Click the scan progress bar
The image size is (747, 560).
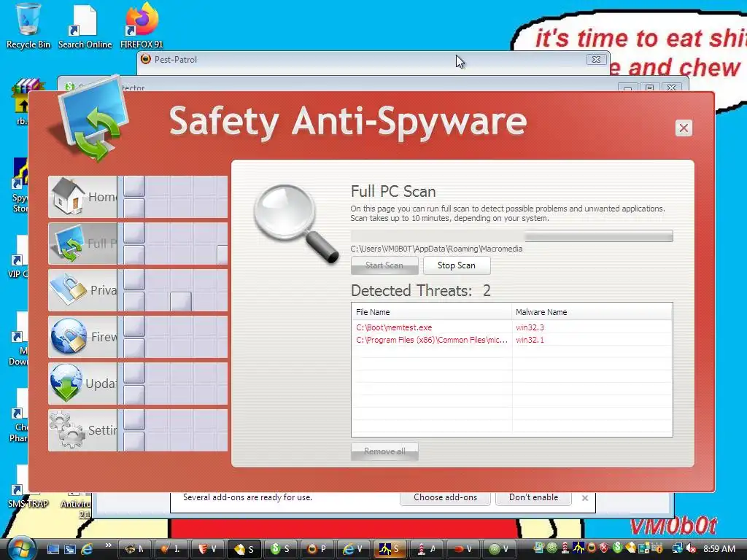click(511, 236)
